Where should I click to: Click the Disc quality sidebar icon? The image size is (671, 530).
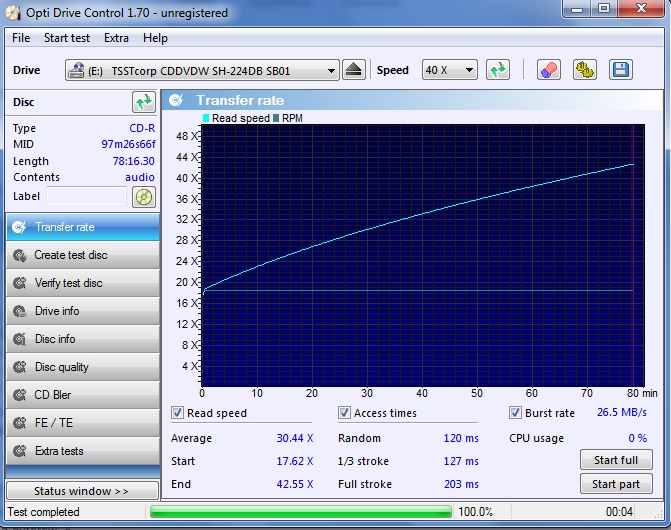(x=19, y=367)
